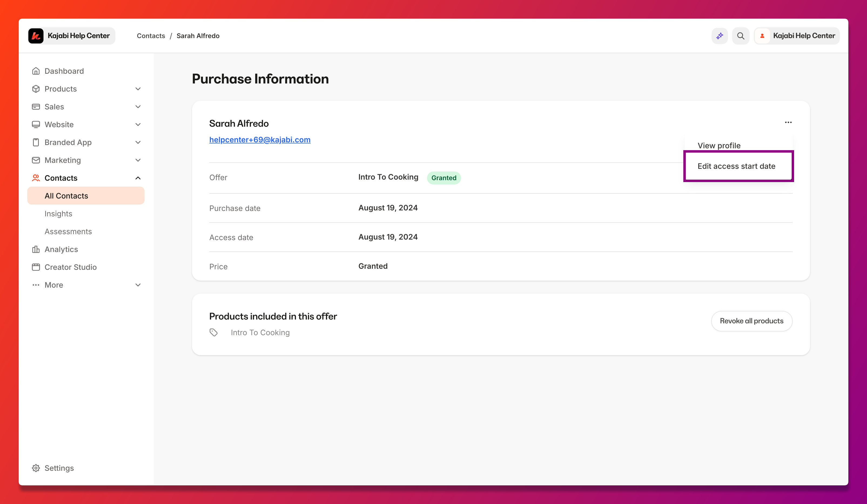Expand the Products chevron
867x504 pixels.
(138, 89)
